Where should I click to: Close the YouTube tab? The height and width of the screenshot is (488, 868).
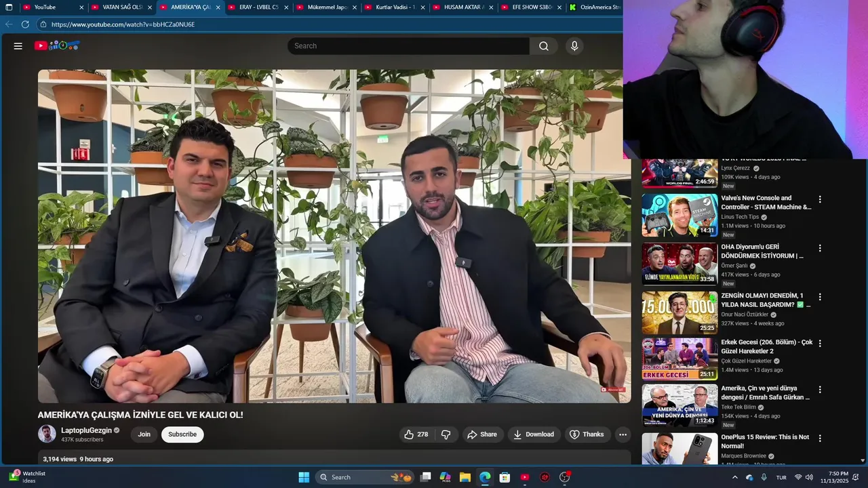coord(81,7)
